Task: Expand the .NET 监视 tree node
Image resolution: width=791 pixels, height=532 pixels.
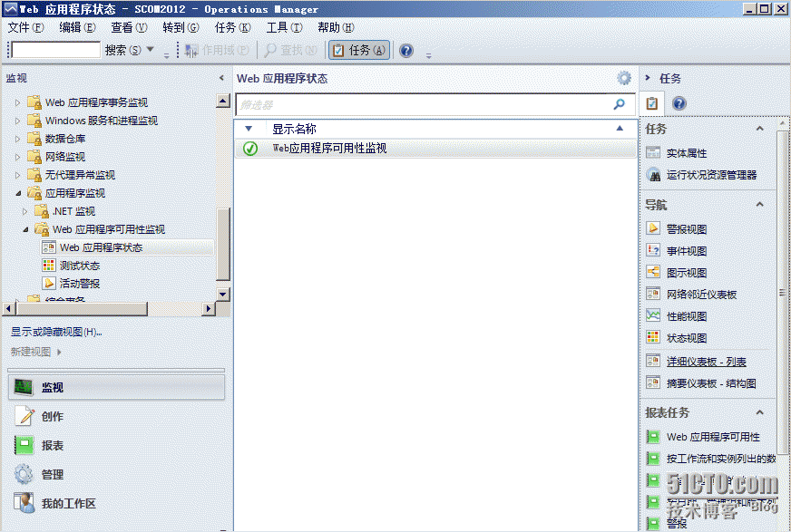Action: [24, 211]
